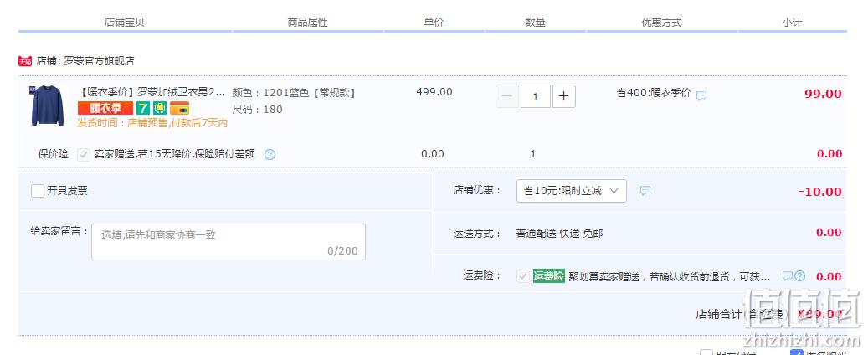The height and width of the screenshot is (355, 868).
Task: Toggle the 运费险 shipping insurance checkbox
Action: click(x=522, y=276)
